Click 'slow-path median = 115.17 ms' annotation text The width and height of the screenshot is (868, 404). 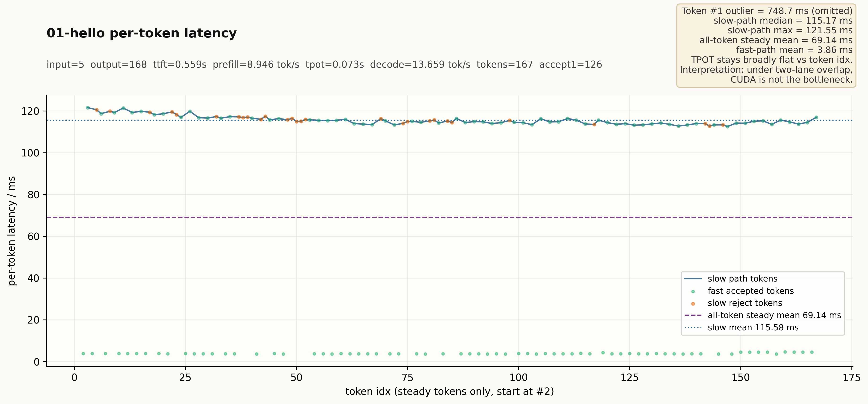point(783,21)
